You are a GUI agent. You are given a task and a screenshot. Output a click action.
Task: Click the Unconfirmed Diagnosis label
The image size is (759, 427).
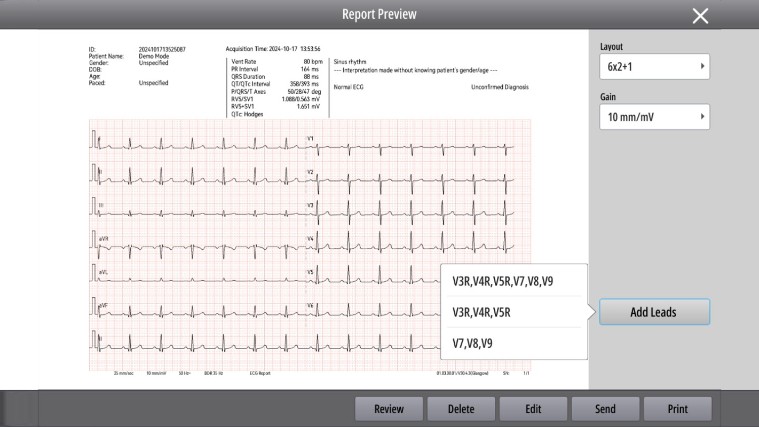click(x=500, y=86)
